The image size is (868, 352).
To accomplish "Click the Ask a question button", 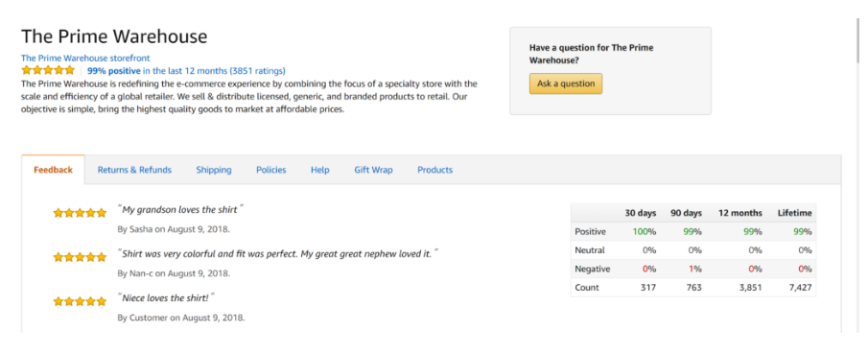I will coord(566,83).
